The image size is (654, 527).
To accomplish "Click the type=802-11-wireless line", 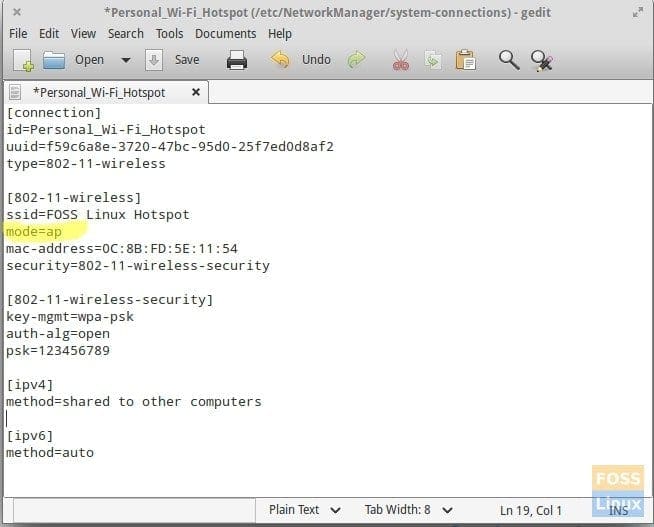I will pyautogui.click(x=86, y=164).
